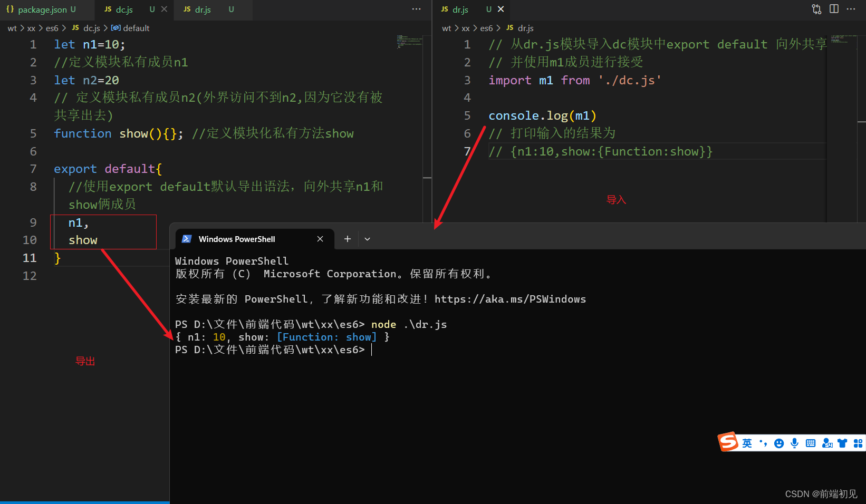The image size is (866, 504).
Task: Open the Sogou toolbox grid icon
Action: (x=858, y=443)
